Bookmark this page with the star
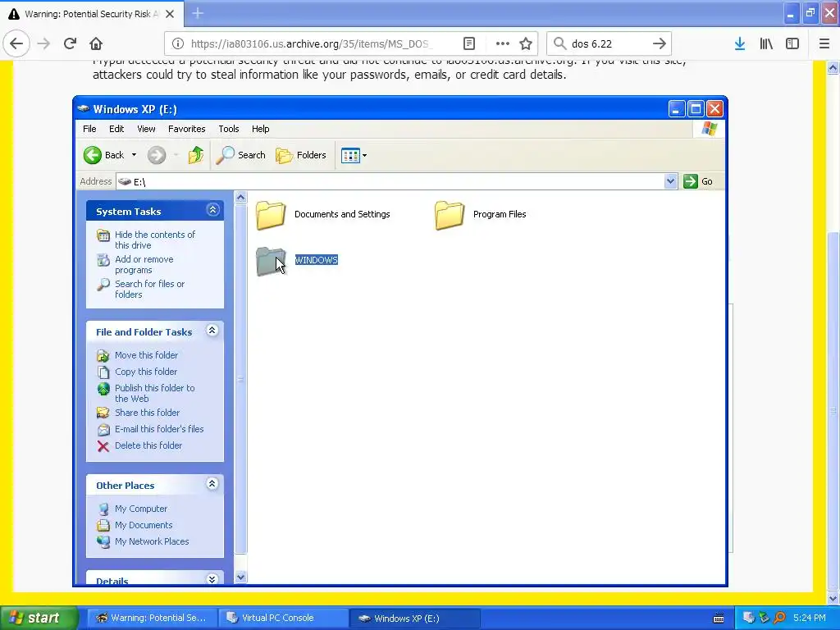 coord(526,44)
